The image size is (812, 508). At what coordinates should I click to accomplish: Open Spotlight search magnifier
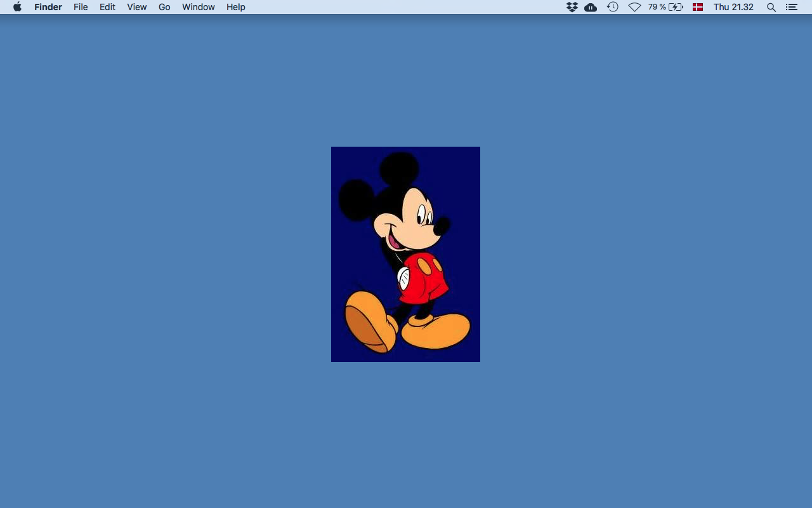click(x=771, y=7)
